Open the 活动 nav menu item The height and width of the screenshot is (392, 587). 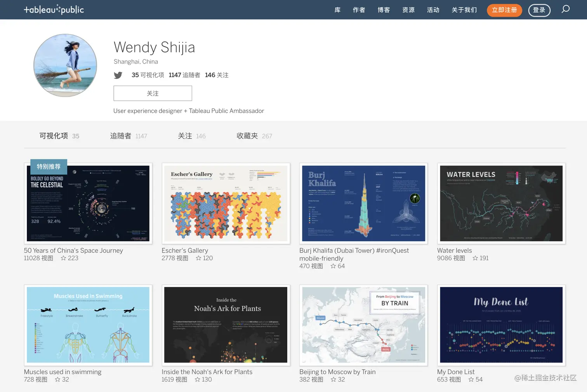pos(433,10)
